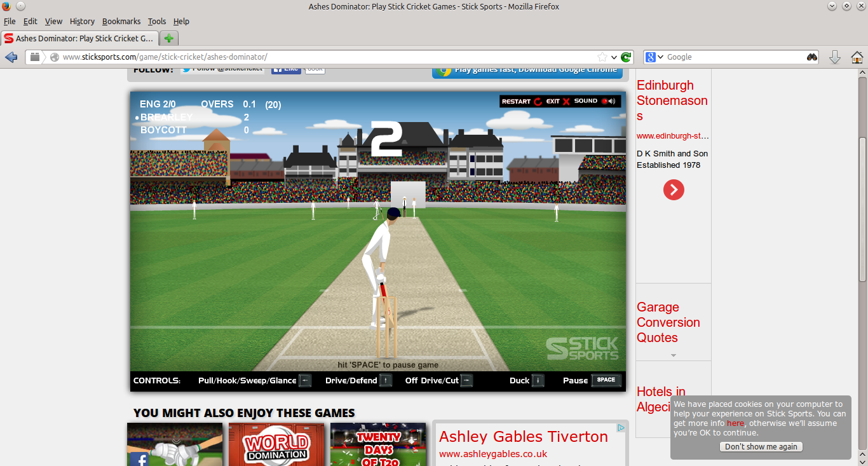Open World Domination game thumbnail
868x466 pixels.
[276, 444]
